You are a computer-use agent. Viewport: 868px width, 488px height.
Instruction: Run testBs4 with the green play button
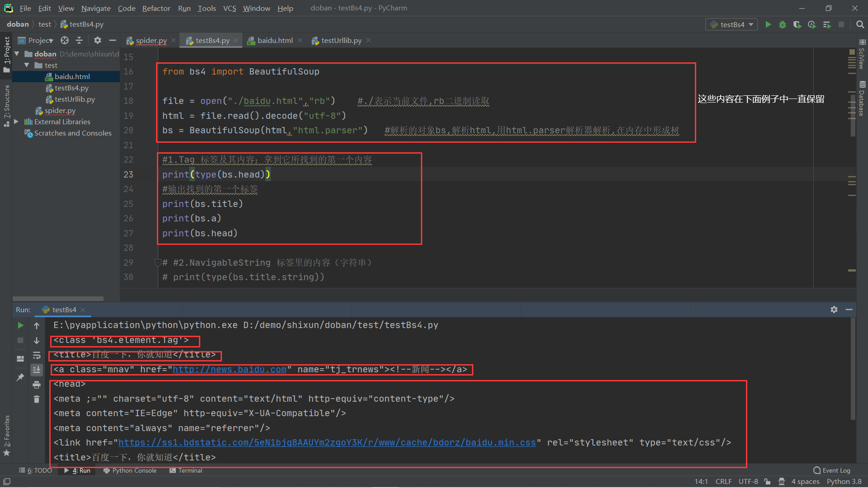click(768, 24)
